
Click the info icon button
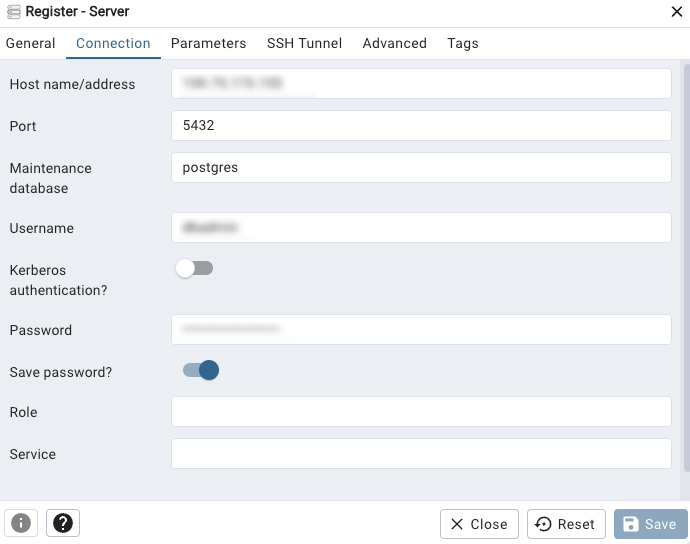pos(21,523)
